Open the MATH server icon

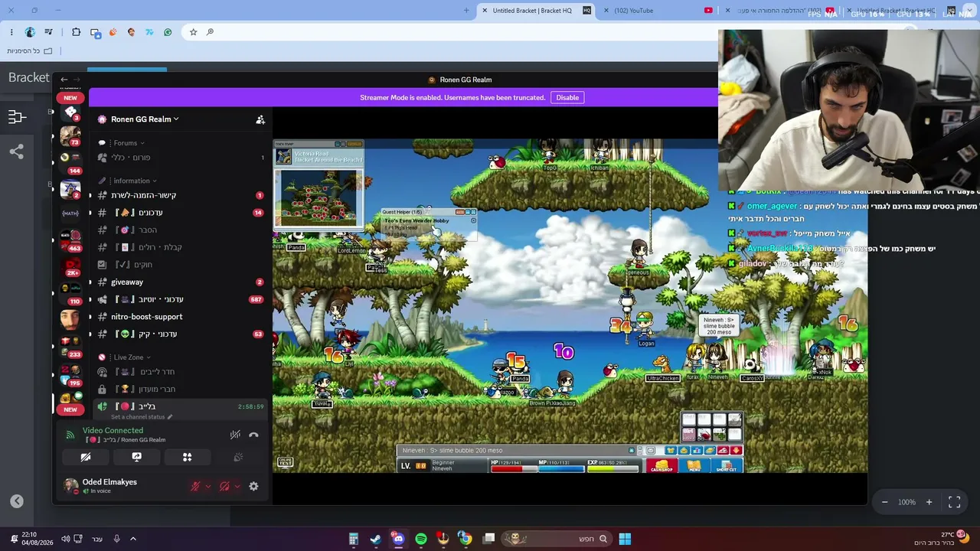(71, 213)
